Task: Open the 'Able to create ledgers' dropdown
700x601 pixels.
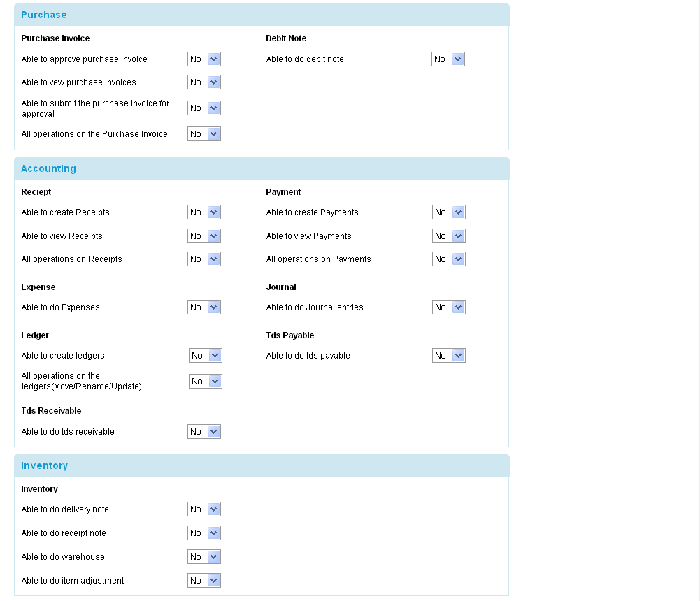Action: tap(205, 355)
